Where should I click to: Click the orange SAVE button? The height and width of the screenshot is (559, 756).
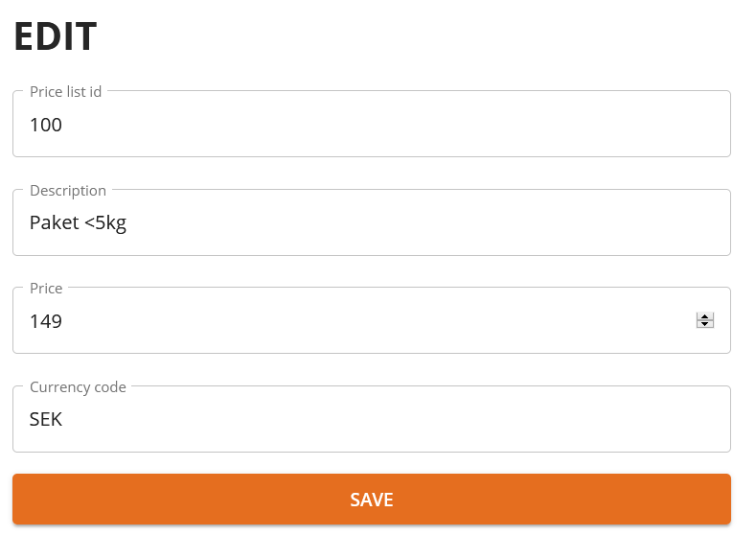pos(372,500)
